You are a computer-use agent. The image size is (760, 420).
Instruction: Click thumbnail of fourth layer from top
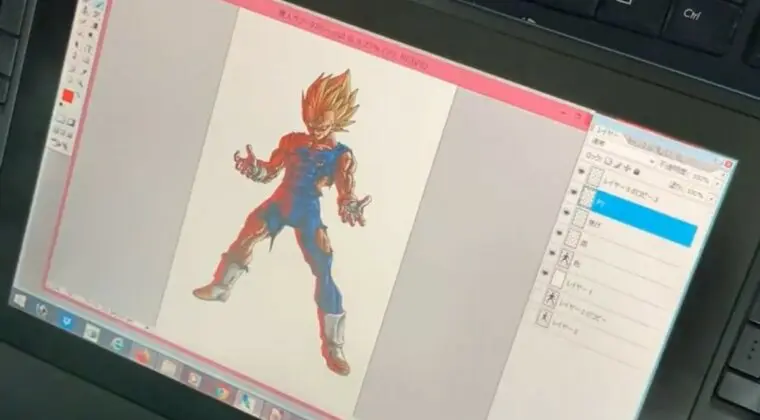pyautogui.click(x=572, y=239)
